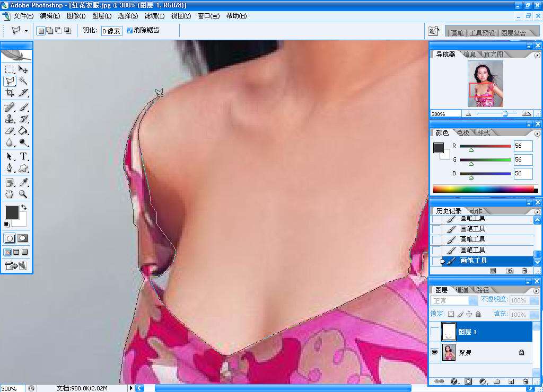
Task: Activate the Eraser tool
Action: click(10, 130)
